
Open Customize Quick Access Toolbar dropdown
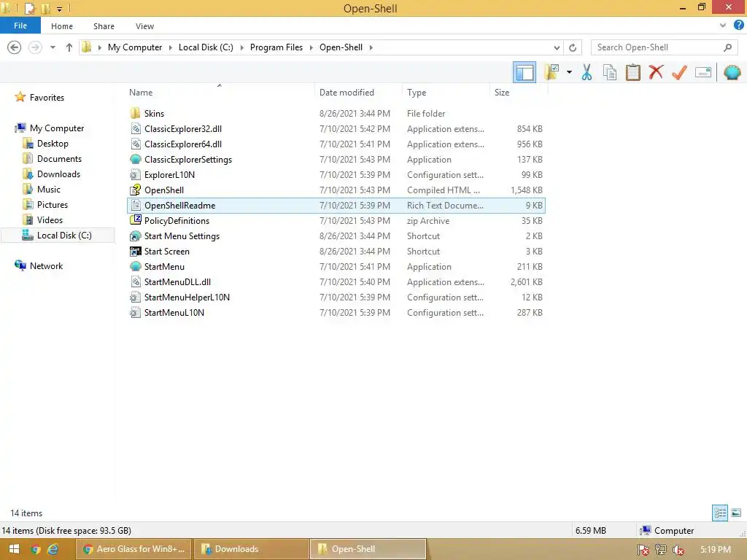pos(60,9)
